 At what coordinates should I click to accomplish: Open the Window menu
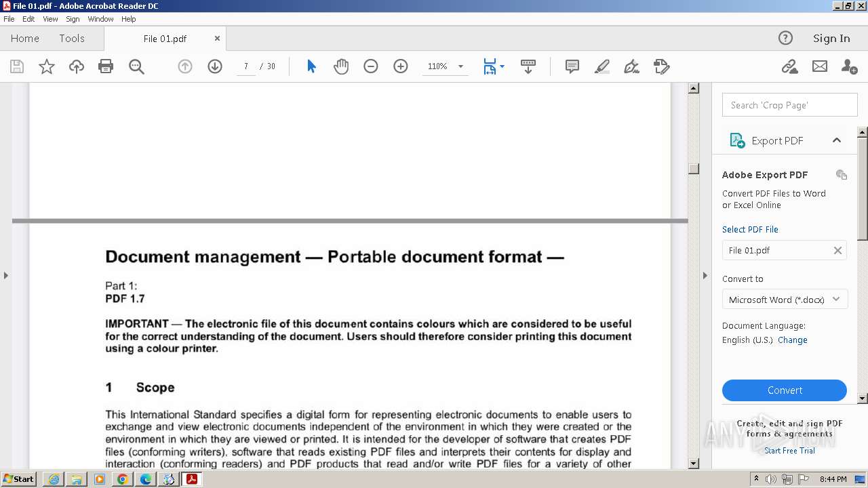(x=100, y=19)
